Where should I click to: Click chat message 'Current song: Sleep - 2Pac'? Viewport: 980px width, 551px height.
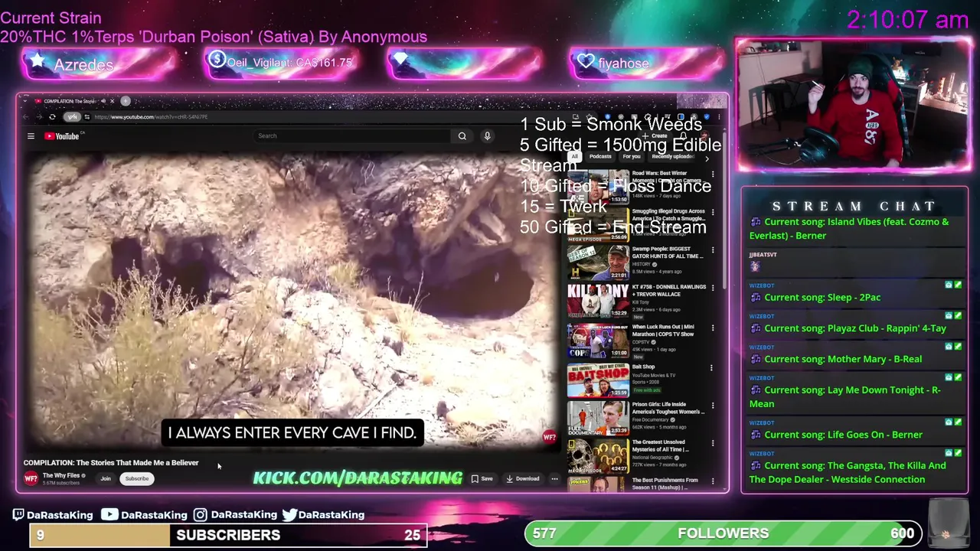click(822, 298)
